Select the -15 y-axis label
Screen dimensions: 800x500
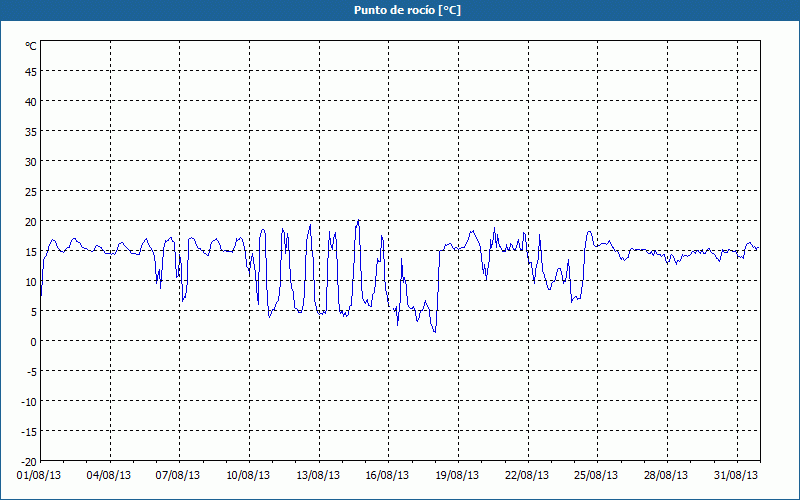[29, 432]
